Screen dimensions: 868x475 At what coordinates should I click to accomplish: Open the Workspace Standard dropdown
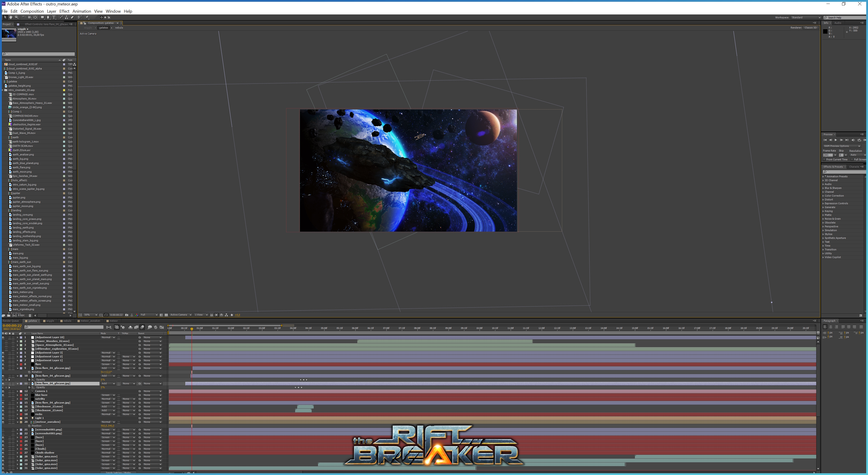tap(806, 18)
